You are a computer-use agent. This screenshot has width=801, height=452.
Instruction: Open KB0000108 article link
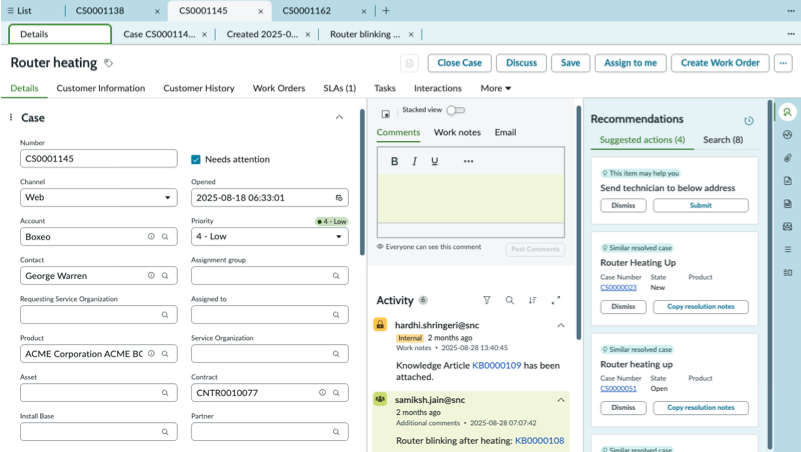click(539, 441)
